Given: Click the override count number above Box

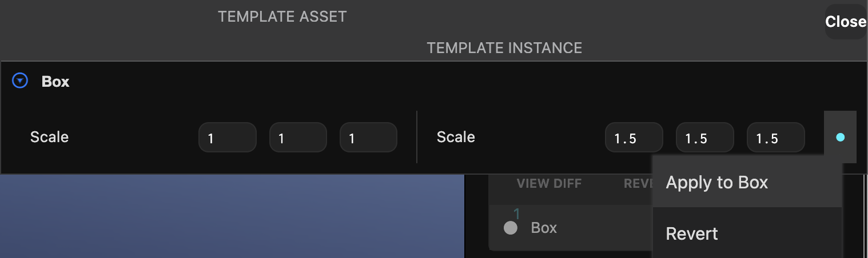Looking at the screenshot, I should [x=517, y=214].
